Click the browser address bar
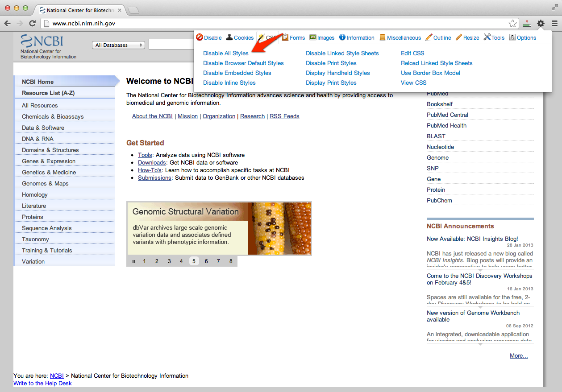 point(280,23)
